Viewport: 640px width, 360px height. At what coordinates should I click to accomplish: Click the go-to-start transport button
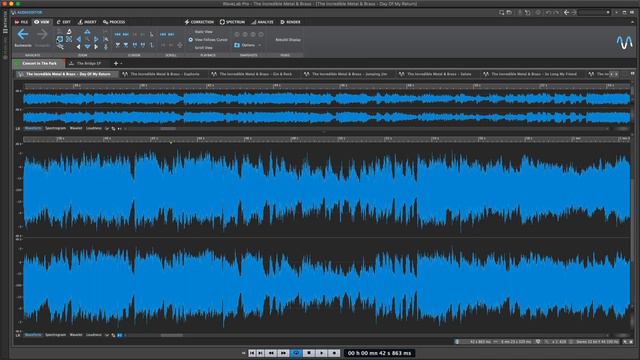tap(252, 353)
